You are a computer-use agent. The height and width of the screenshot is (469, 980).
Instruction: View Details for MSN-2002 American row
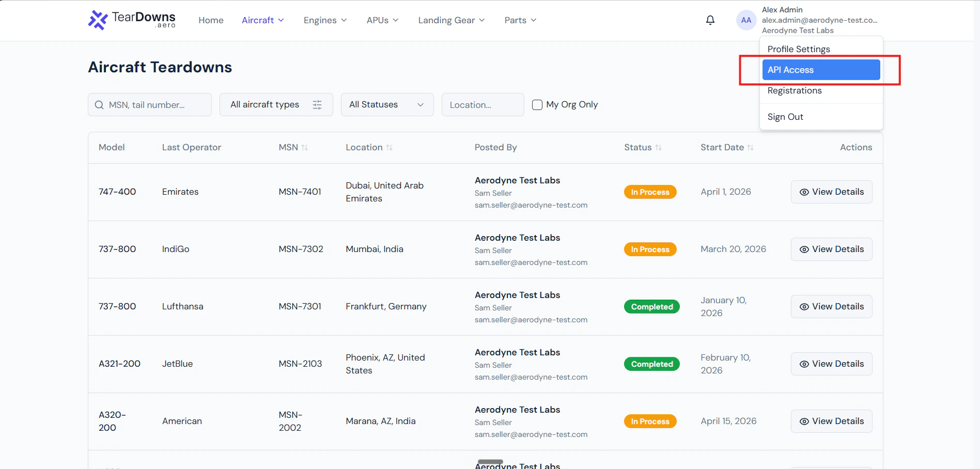(831, 421)
